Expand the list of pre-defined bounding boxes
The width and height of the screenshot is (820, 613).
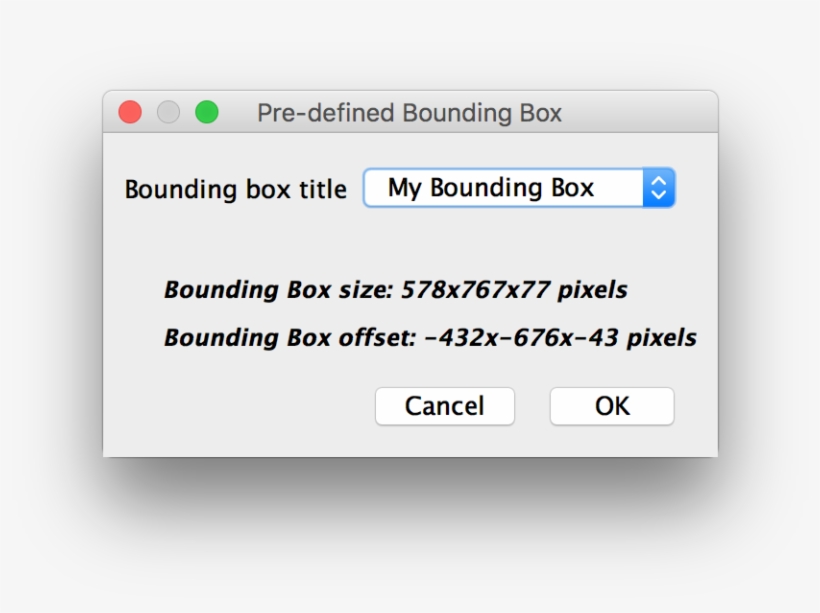click(x=519, y=188)
